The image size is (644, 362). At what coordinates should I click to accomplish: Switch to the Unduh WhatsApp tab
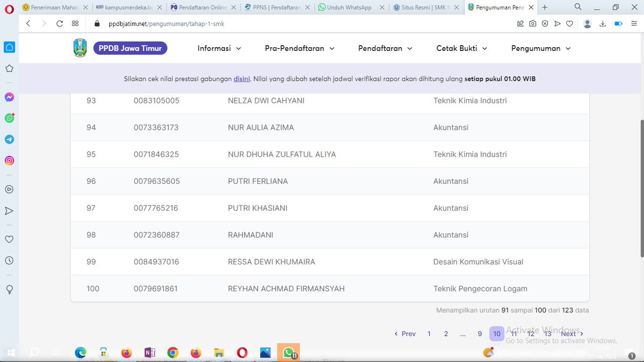click(351, 8)
